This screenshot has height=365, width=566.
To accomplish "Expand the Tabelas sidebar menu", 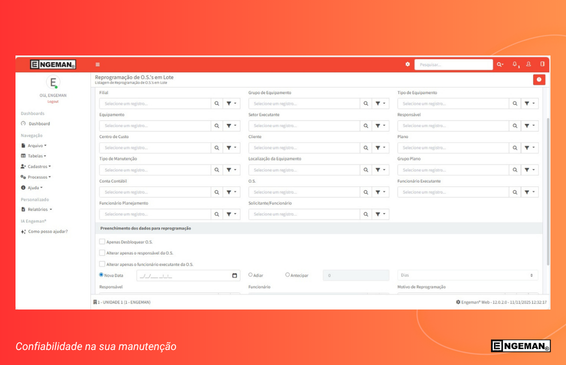I will [34, 156].
